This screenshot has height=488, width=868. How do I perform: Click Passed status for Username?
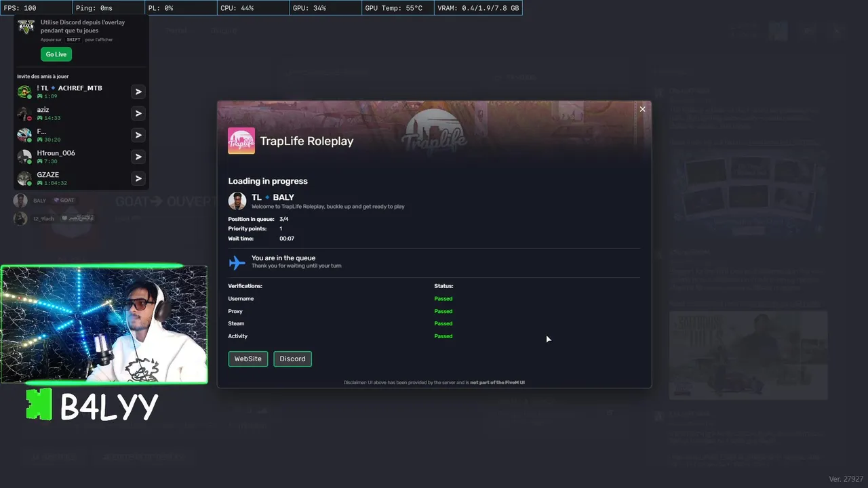[443, 299]
